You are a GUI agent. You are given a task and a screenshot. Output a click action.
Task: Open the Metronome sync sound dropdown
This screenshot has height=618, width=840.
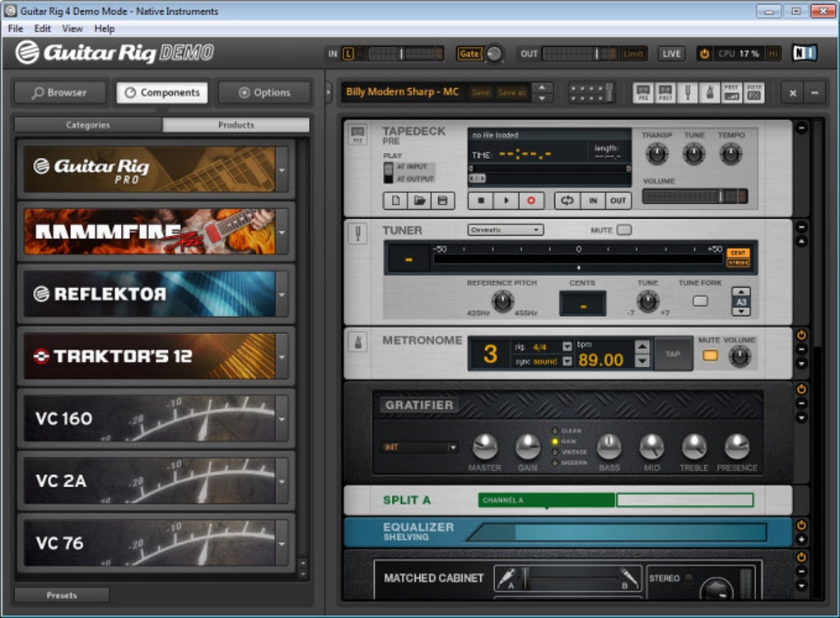pos(567,361)
